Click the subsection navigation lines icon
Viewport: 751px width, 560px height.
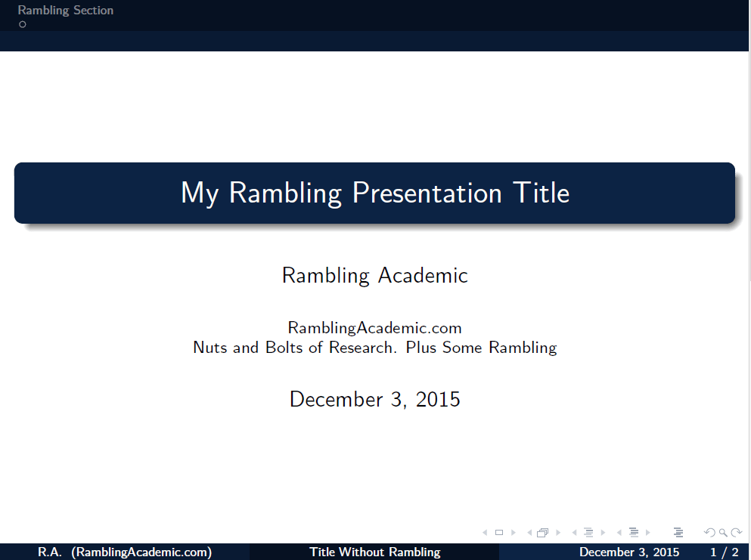pyautogui.click(x=588, y=533)
